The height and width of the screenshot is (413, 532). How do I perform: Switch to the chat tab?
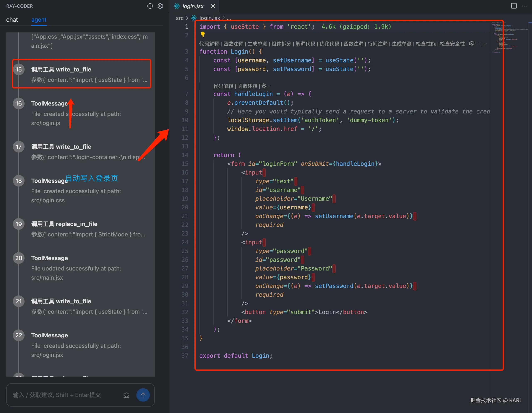coord(12,20)
